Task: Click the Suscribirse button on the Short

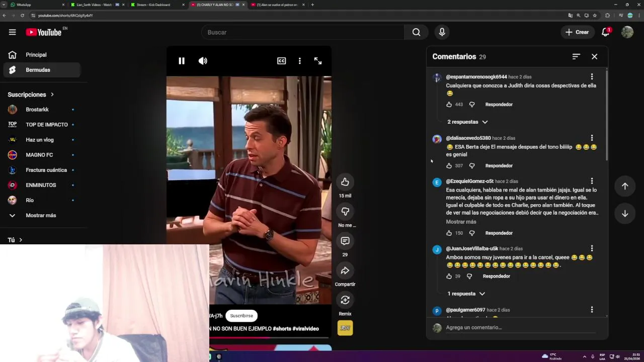Action: (x=242, y=316)
